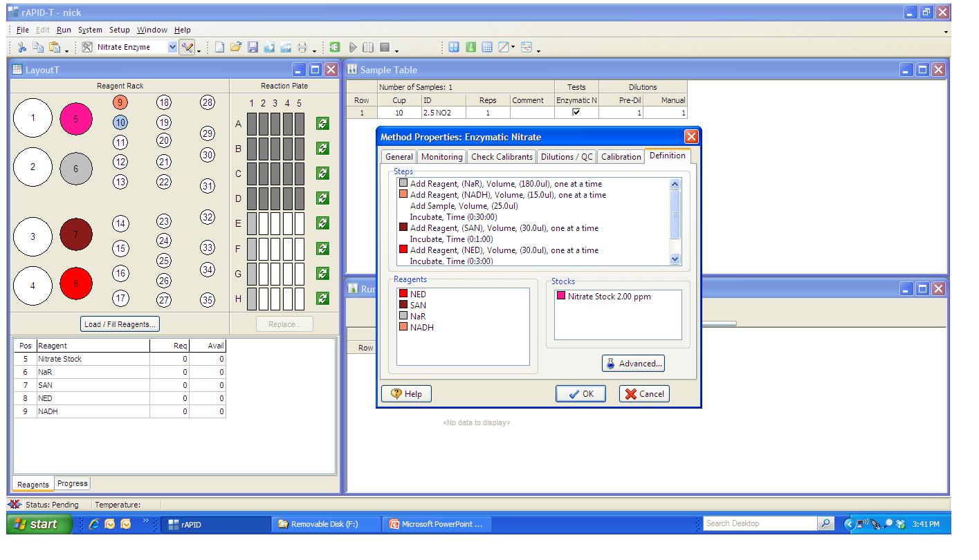This screenshot has height=560, width=979.
Task: Click the method properties wrench icon
Action: click(x=186, y=48)
